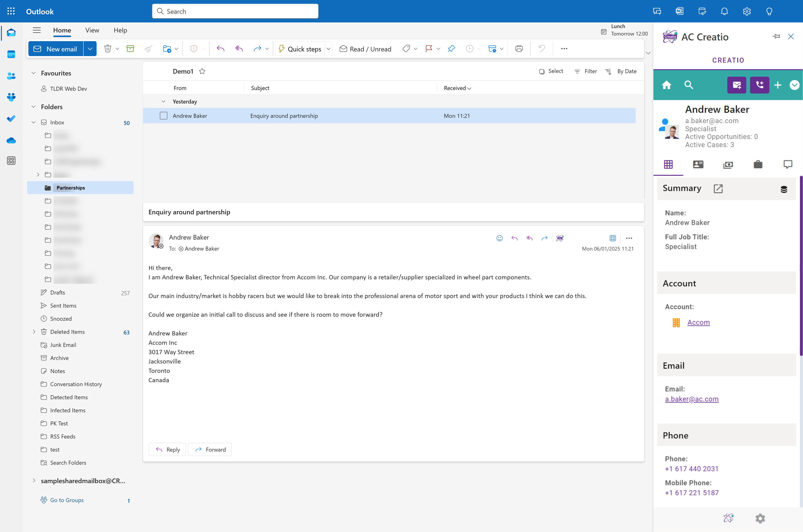This screenshot has height=532, width=803.
Task: Open the New email split-button dropdown
Action: pyautogui.click(x=90, y=49)
